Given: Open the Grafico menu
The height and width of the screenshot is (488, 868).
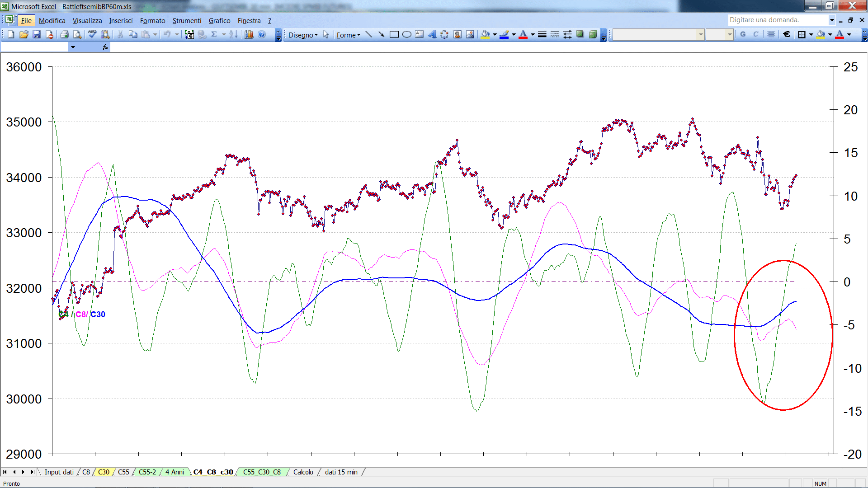Looking at the screenshot, I should (219, 20).
